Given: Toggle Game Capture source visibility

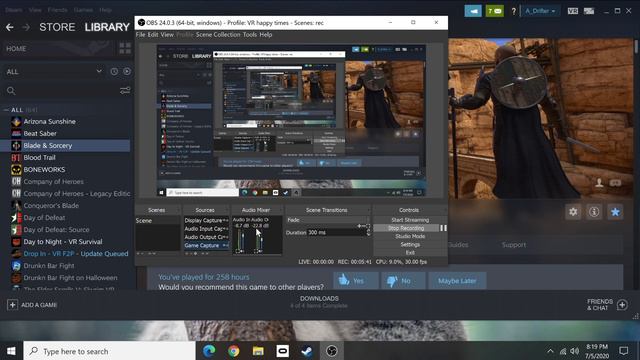Looking at the screenshot, I should 225,245.
